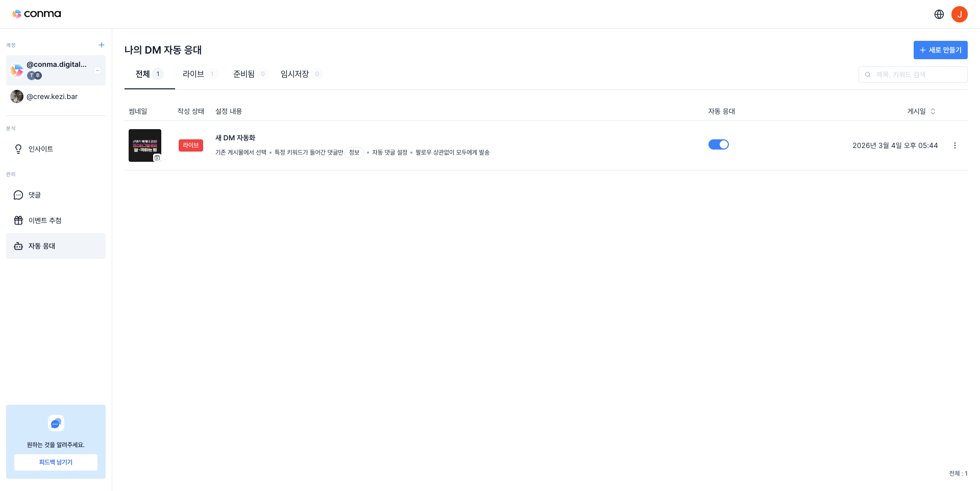Switch to the @crew.kezi.bar account

point(52,96)
